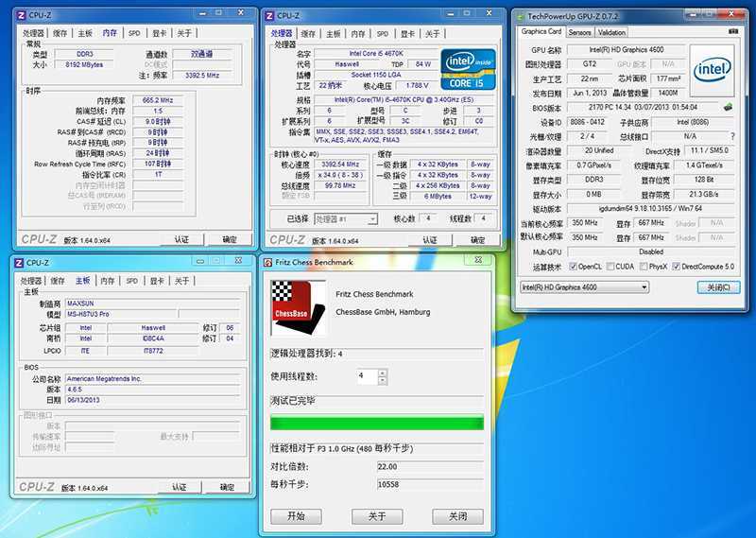Click the manufacturer field MAXSUN
The height and width of the screenshot is (538, 756).
[152, 304]
